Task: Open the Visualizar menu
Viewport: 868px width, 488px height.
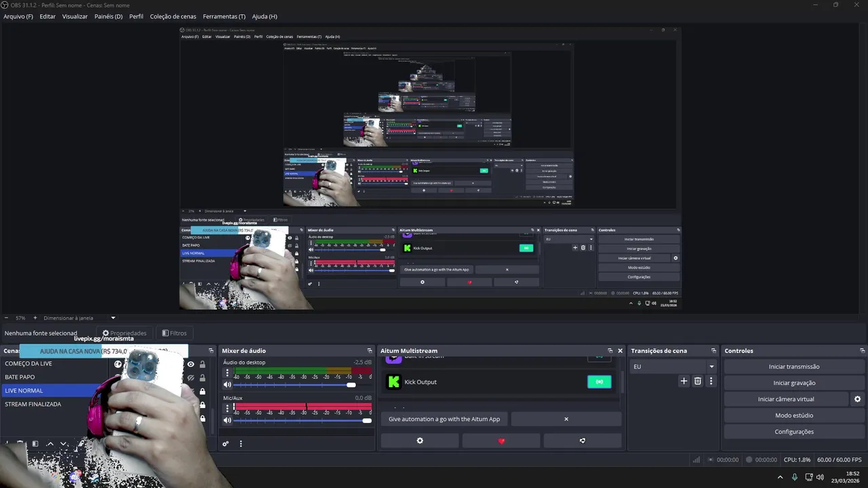Action: [75, 16]
